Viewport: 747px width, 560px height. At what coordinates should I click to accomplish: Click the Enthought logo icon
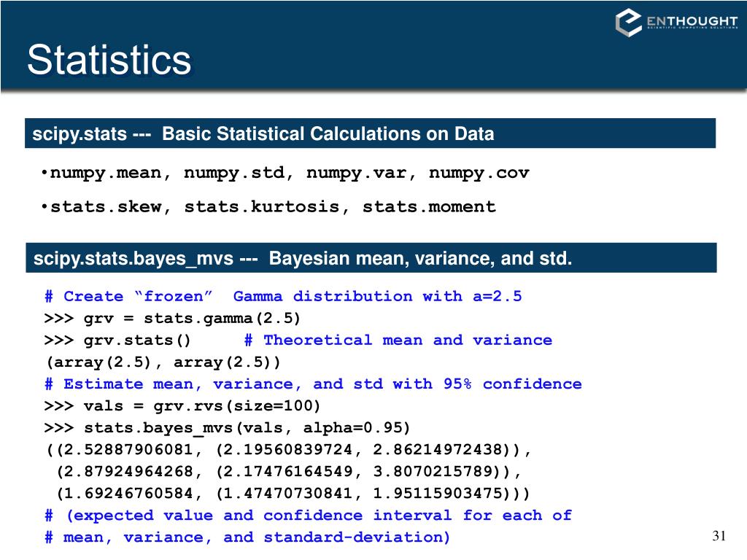pyautogui.click(x=628, y=23)
